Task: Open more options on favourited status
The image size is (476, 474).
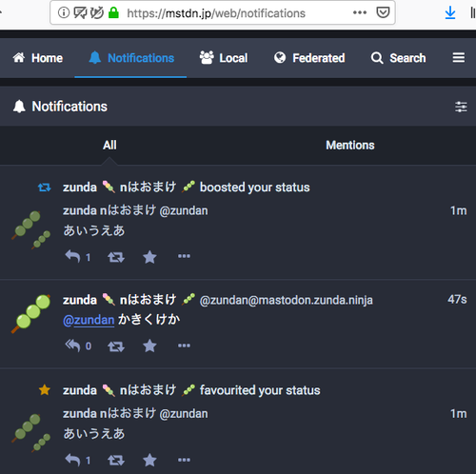Action: pos(184,460)
